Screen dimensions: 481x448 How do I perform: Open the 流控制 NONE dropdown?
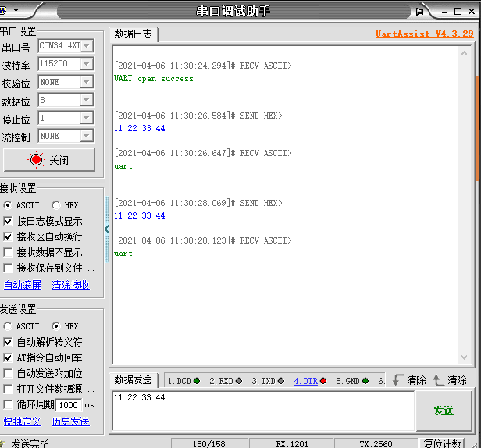pos(87,136)
